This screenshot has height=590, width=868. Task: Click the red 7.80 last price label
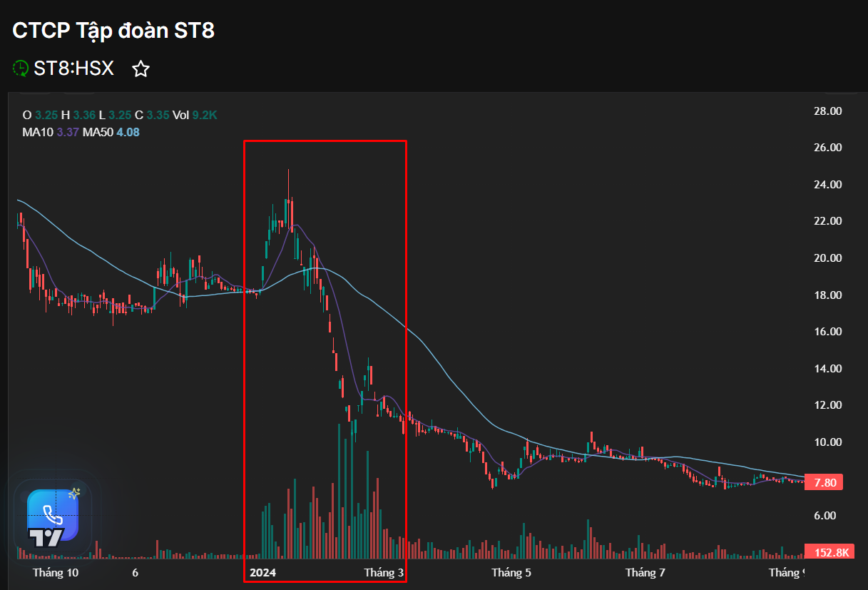823,482
